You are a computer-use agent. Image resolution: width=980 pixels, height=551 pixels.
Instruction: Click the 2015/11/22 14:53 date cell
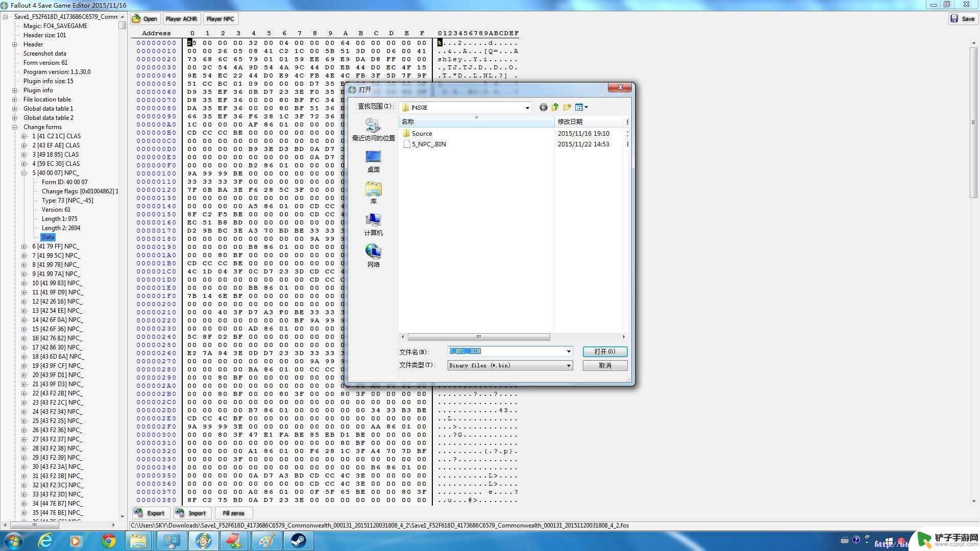point(583,144)
